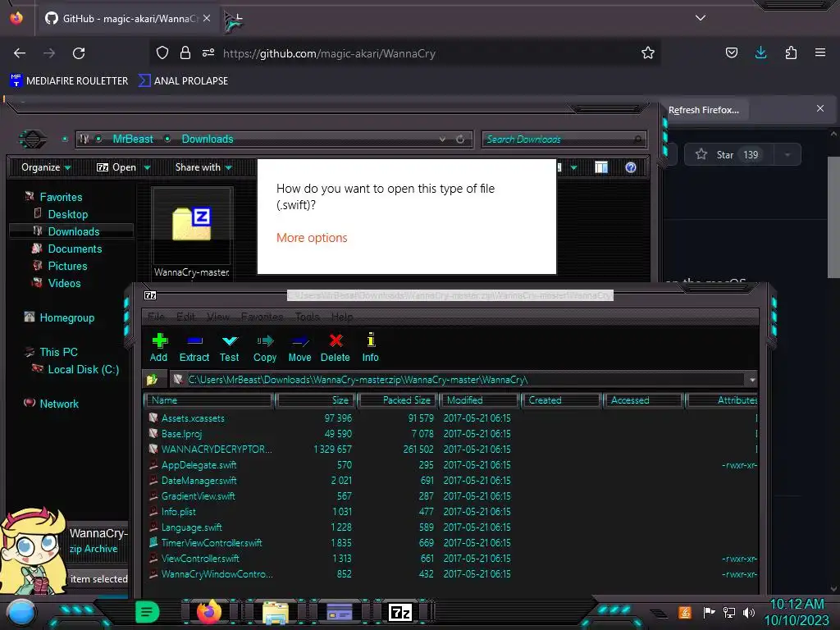840x630 pixels.
Task: Select Pictures in the navigation pane
Action: 67,266
